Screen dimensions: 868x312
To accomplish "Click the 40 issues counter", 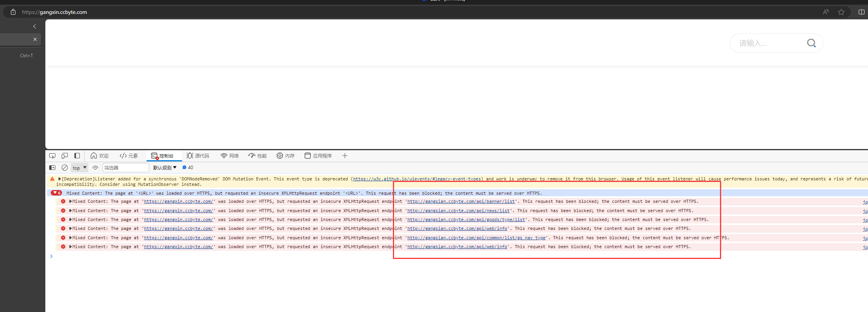I will [x=188, y=168].
